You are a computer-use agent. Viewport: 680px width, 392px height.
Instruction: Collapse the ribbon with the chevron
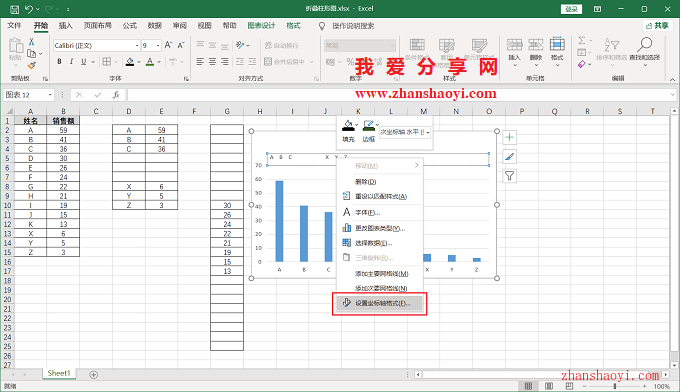pyautogui.click(x=672, y=79)
